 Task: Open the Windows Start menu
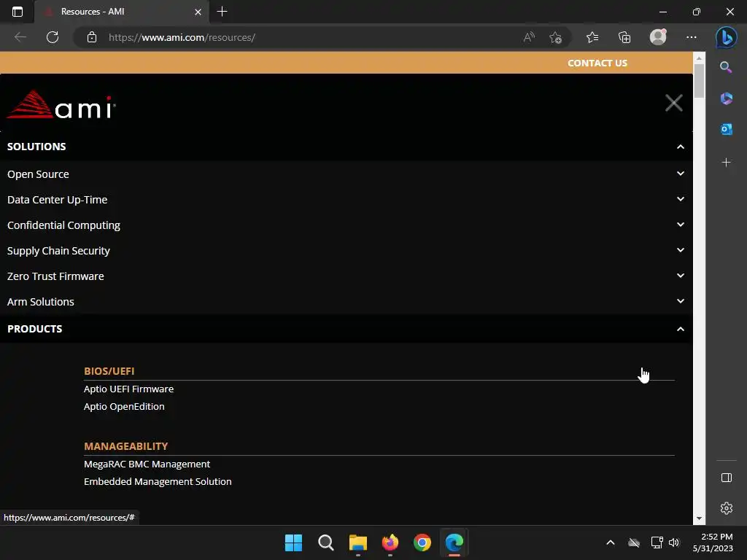[x=293, y=542]
